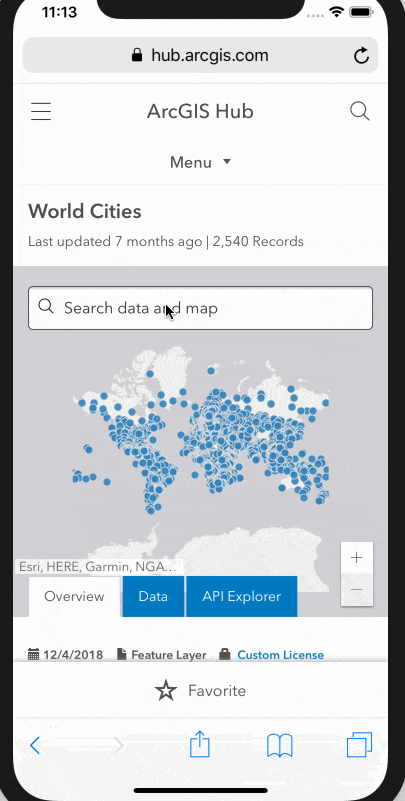This screenshot has height=801, width=405.
Task: Tap the 11:13 clock in status bar
Action: click(x=62, y=13)
